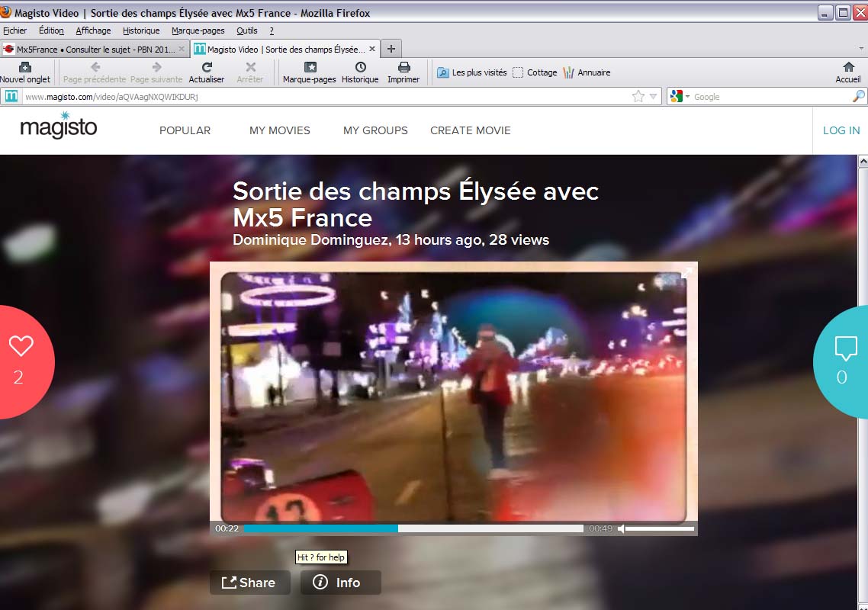The height and width of the screenshot is (610, 868).
Task: Open the Fichier menu
Action: [x=15, y=30]
